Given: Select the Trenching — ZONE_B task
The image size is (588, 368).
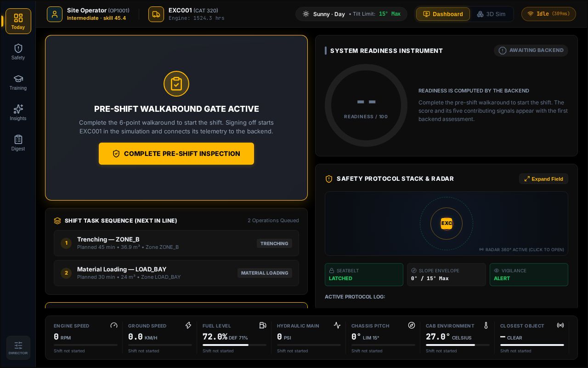Looking at the screenshot, I should coord(176,243).
